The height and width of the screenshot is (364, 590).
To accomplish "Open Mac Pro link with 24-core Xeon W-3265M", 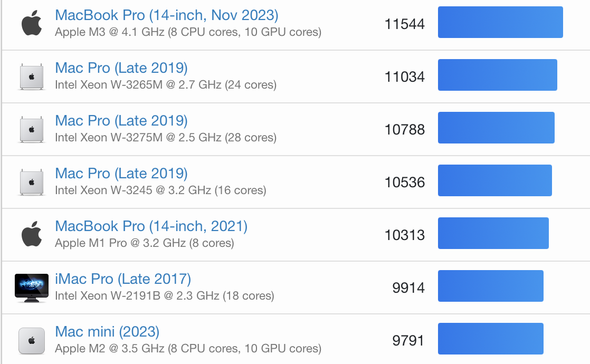I will click(x=121, y=68).
